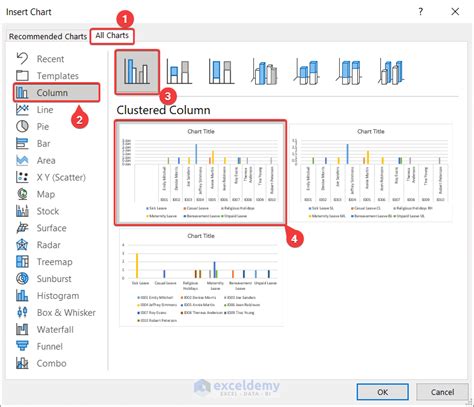Image resolution: width=474 pixels, height=407 pixels.
Task: Click the Cancel button
Action: (x=442, y=392)
